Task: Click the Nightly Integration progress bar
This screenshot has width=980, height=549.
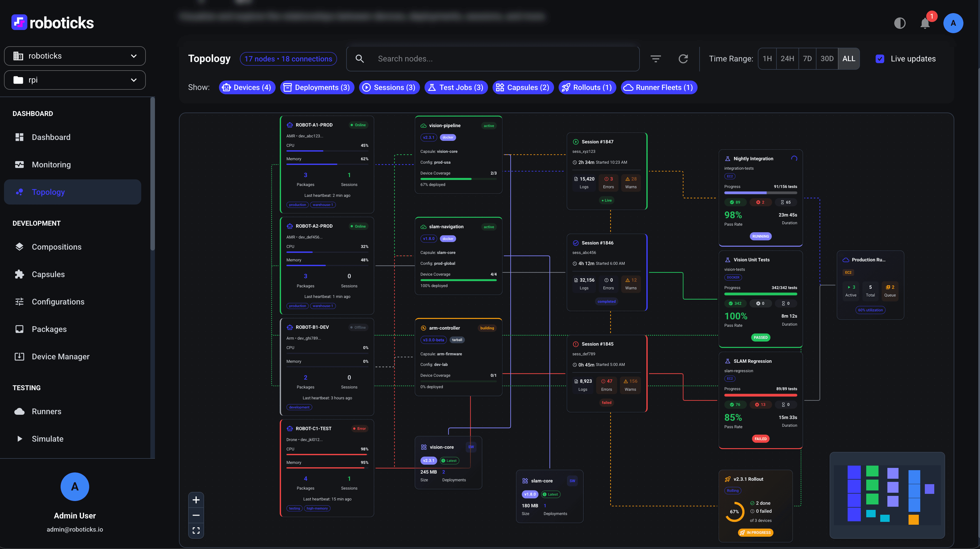Action: coord(760,193)
